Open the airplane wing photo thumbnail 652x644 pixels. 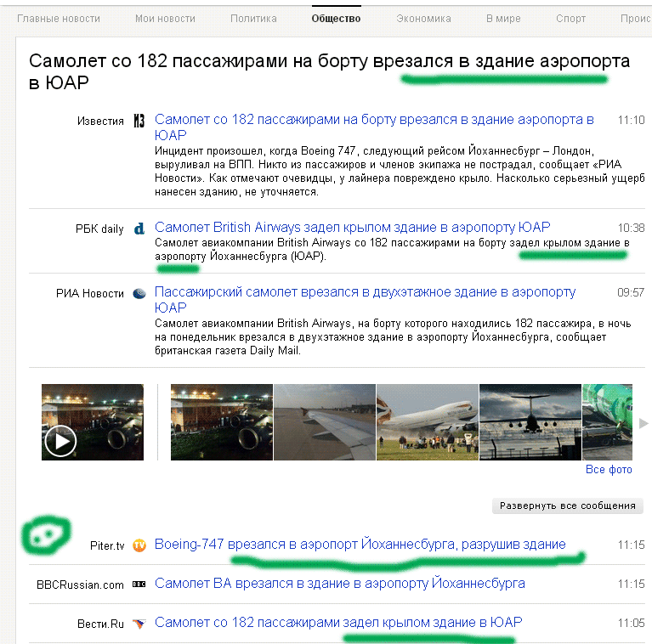coord(325,422)
